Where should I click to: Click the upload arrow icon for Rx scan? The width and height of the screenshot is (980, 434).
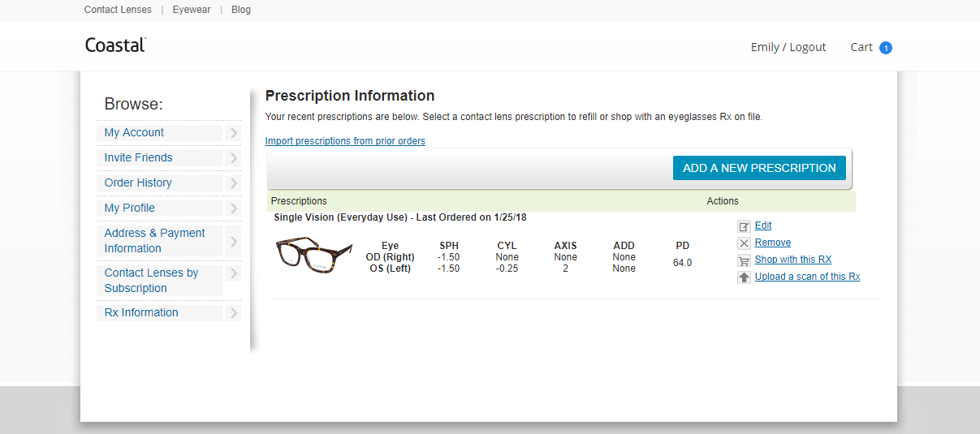pyautogui.click(x=744, y=277)
